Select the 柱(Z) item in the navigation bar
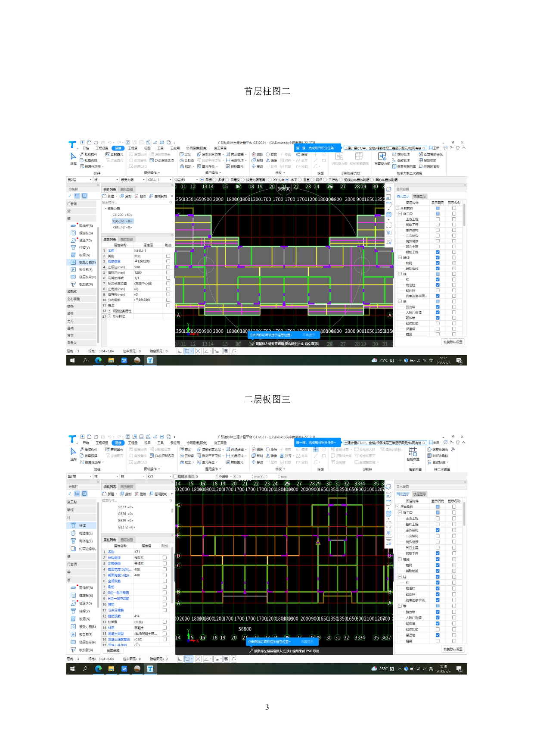This screenshot has width=534, height=756. (x=82, y=525)
